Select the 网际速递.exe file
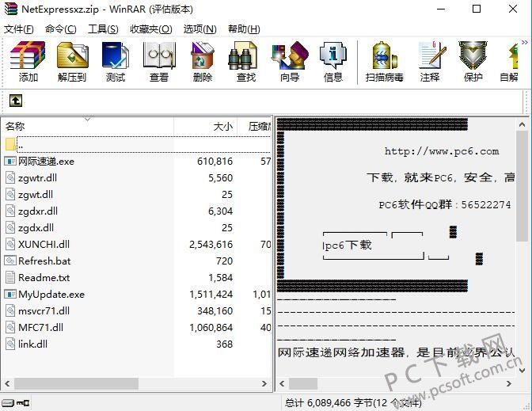Image resolution: width=532 pixels, height=411 pixels. click(46, 161)
